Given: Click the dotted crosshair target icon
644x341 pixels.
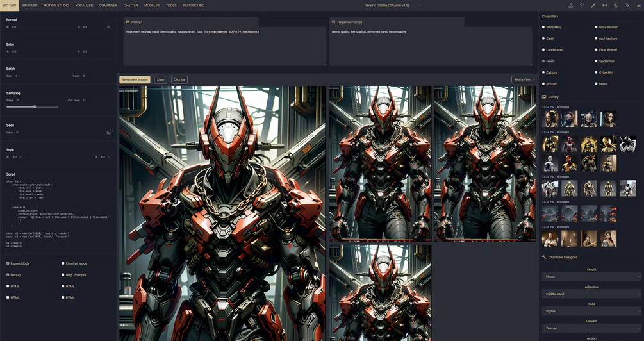Looking at the screenshot, I should [582, 5].
